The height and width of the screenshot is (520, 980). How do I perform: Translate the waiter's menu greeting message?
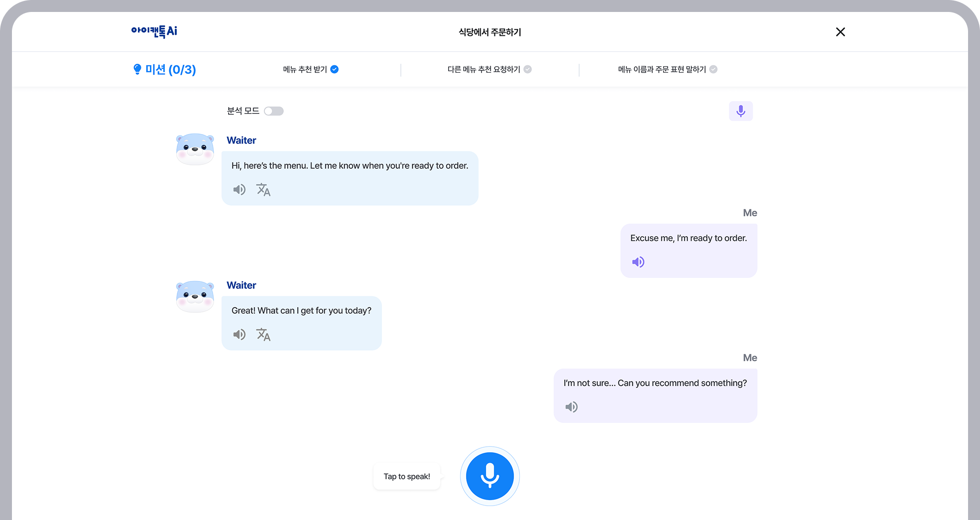pos(263,190)
